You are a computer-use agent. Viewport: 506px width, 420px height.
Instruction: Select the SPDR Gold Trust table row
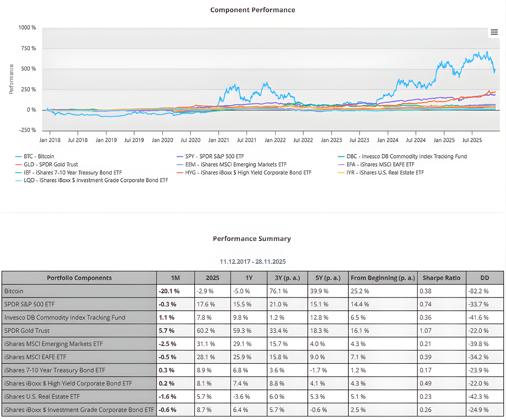tap(27, 331)
